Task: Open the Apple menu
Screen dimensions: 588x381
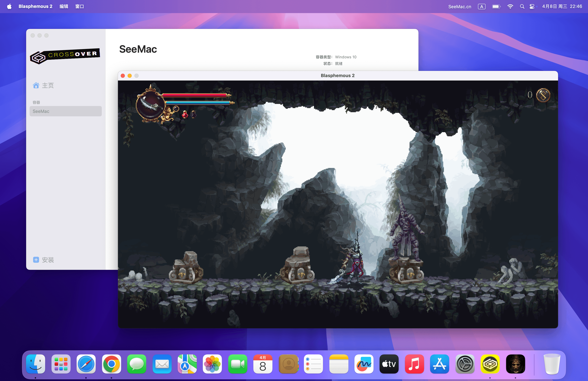Action: tap(9, 6)
